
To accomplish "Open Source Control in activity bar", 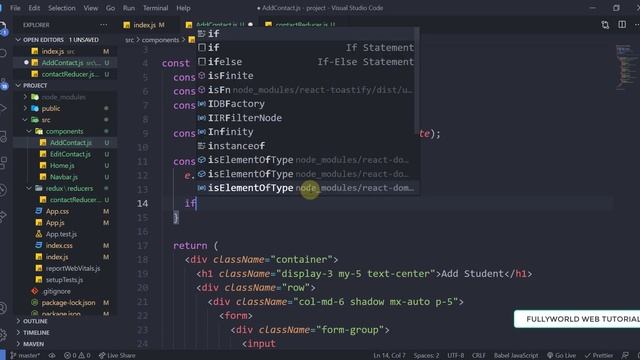I will point(3,83).
